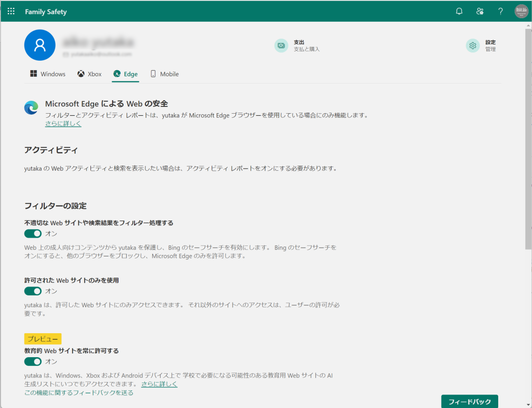
Task: Turn off 教育的 Web サイトを常に許可する toggle
Action: tap(33, 361)
